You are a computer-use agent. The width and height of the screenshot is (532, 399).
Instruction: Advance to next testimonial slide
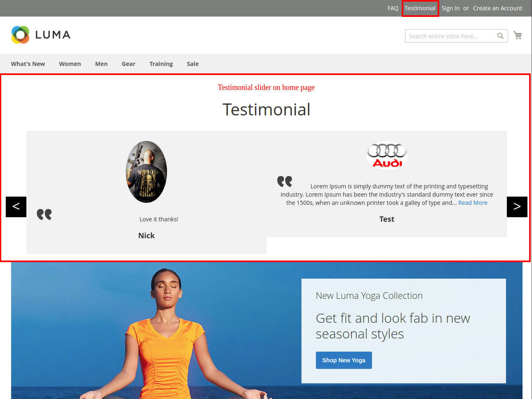pyautogui.click(x=517, y=207)
